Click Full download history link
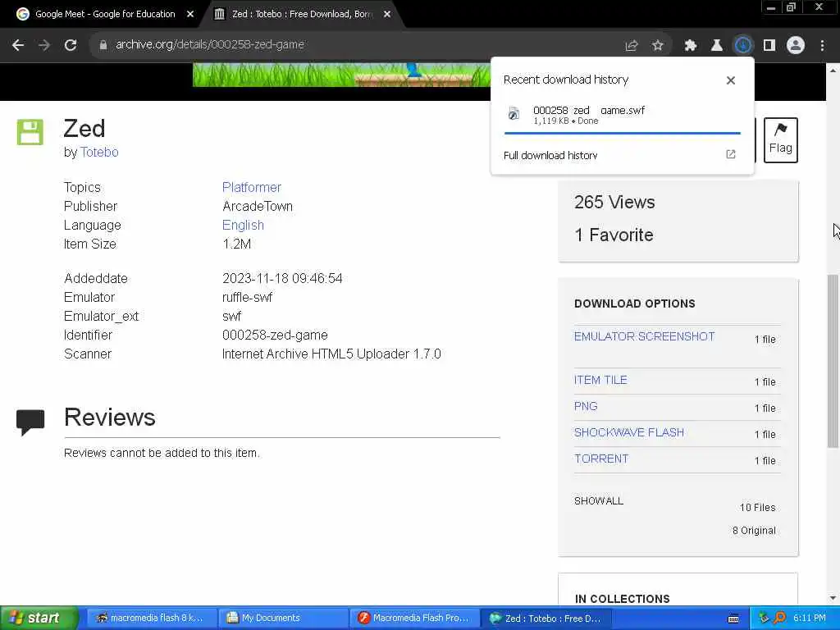840x630 pixels. [550, 155]
